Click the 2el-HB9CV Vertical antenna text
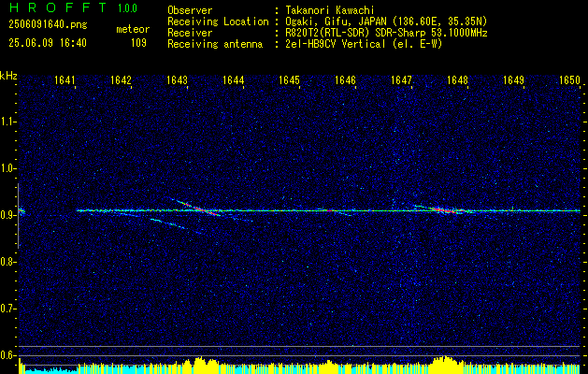This screenshot has width=588, height=374. [x=364, y=44]
